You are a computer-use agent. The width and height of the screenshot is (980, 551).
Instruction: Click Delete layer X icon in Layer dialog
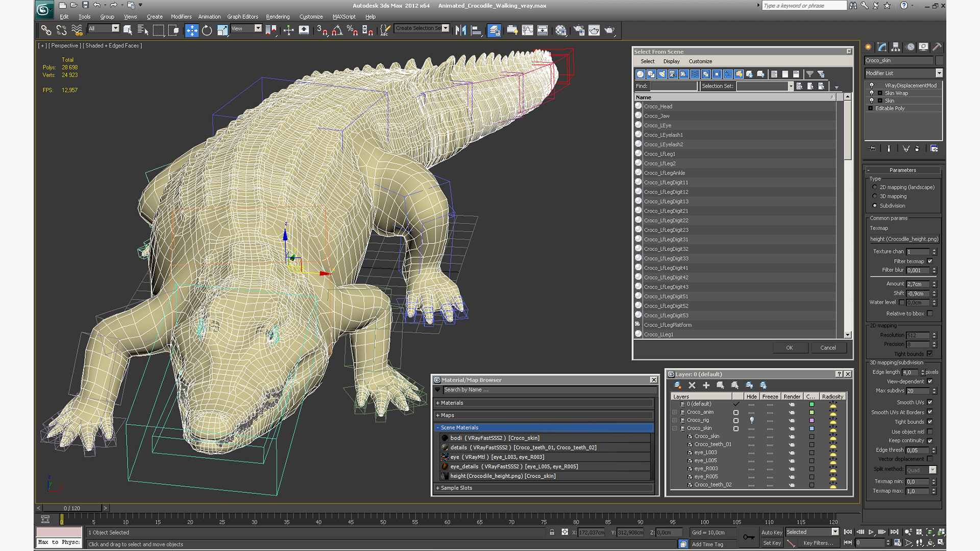coord(692,385)
